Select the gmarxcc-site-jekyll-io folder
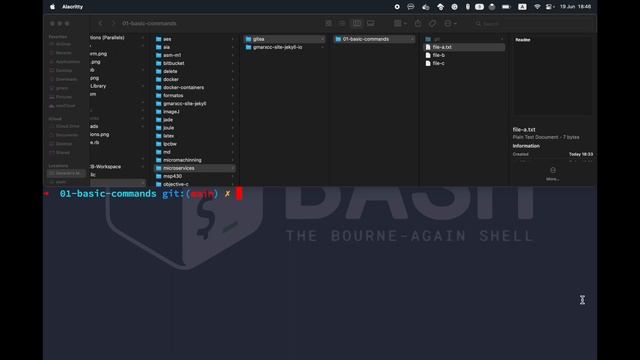The height and width of the screenshot is (360, 640). click(x=284, y=47)
